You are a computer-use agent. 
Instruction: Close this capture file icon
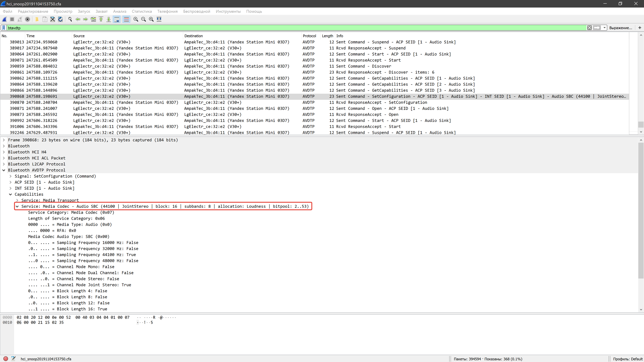(53, 19)
